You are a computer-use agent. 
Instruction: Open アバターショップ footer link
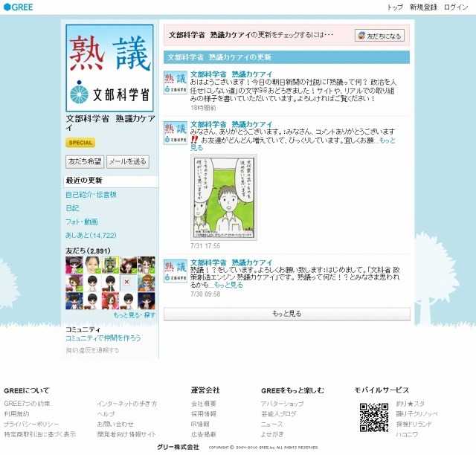pos(282,404)
